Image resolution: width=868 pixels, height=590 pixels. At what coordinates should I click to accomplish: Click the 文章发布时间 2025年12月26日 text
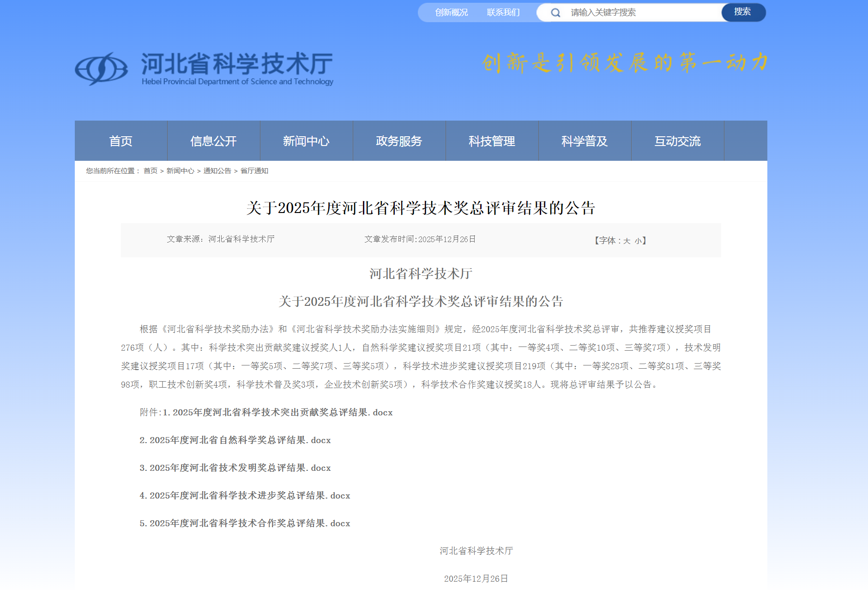(420, 239)
